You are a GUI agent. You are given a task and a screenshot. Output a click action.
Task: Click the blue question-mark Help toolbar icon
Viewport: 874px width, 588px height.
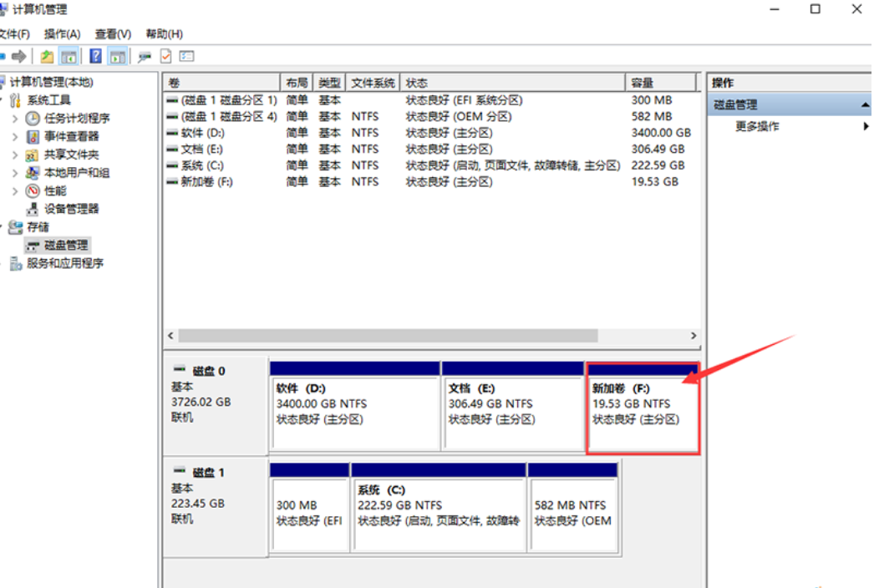click(x=96, y=56)
